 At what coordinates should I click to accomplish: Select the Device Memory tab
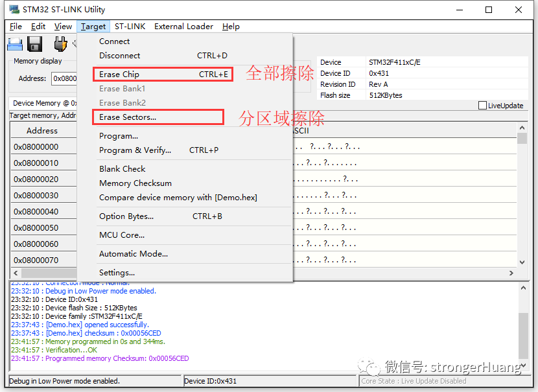(x=43, y=103)
